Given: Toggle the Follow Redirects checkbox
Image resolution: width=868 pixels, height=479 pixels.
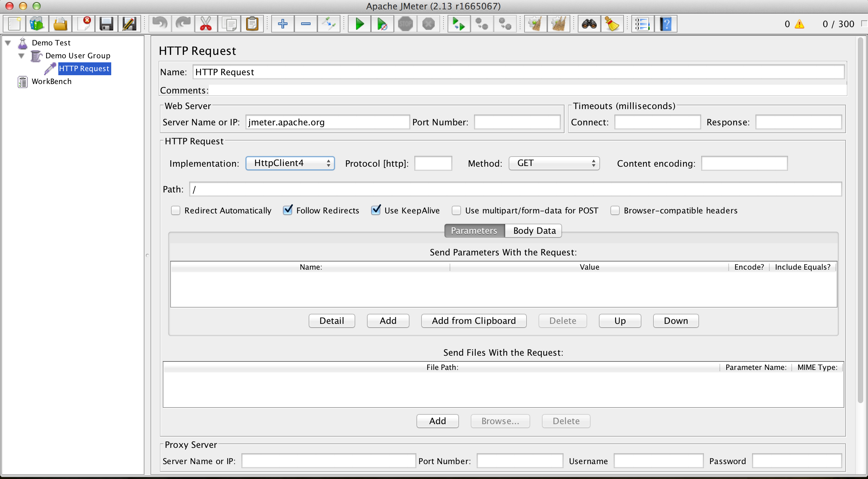Looking at the screenshot, I should [288, 211].
